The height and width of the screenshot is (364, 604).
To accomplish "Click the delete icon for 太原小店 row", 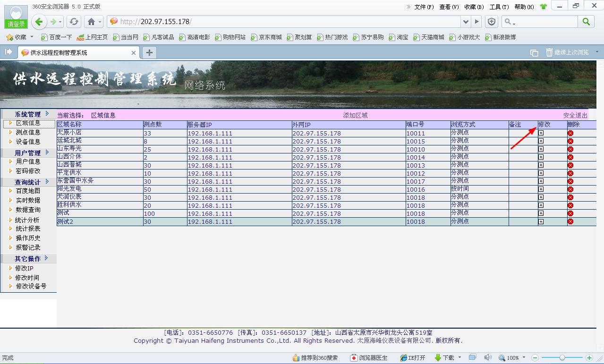I will [570, 133].
